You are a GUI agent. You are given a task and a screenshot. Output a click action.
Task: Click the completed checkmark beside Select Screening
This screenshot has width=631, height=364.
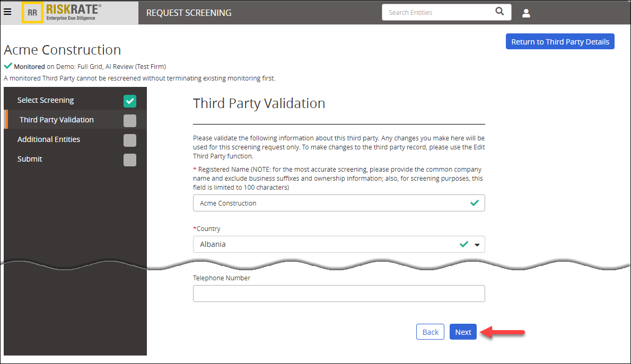[x=130, y=100]
